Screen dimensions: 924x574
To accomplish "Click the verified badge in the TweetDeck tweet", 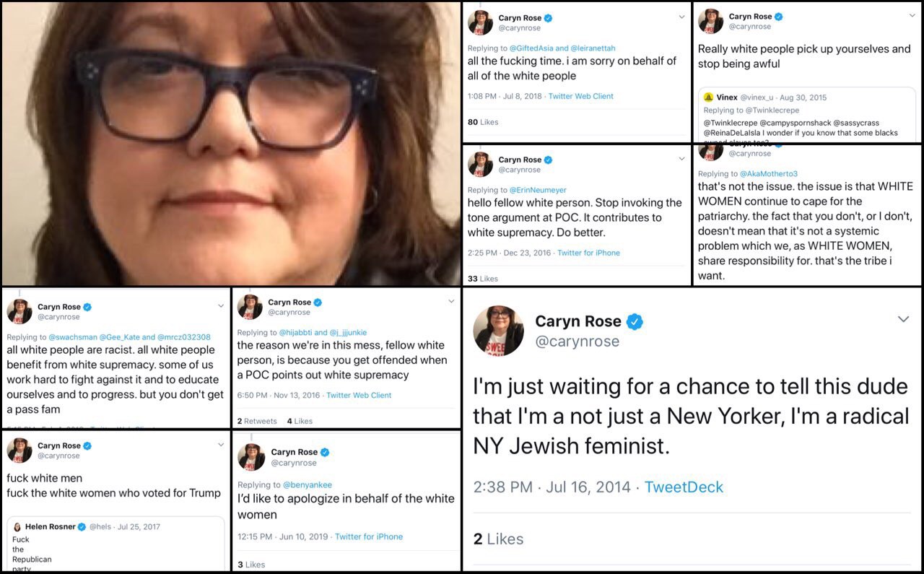I will (x=635, y=322).
